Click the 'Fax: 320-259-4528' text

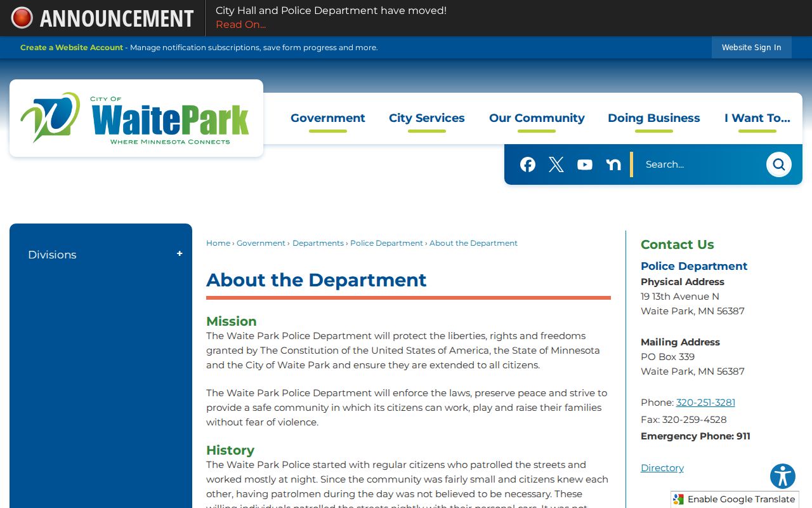684,420
